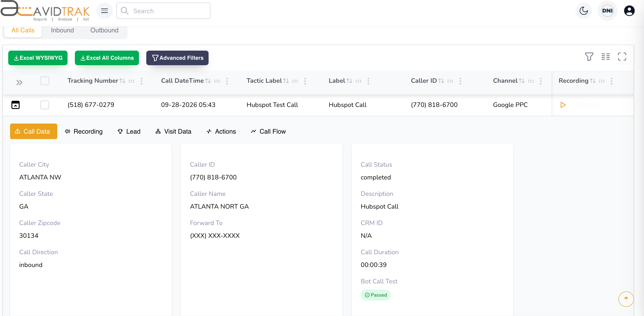Open the hamburger menu
This screenshot has height=316, width=644.
point(104,11)
